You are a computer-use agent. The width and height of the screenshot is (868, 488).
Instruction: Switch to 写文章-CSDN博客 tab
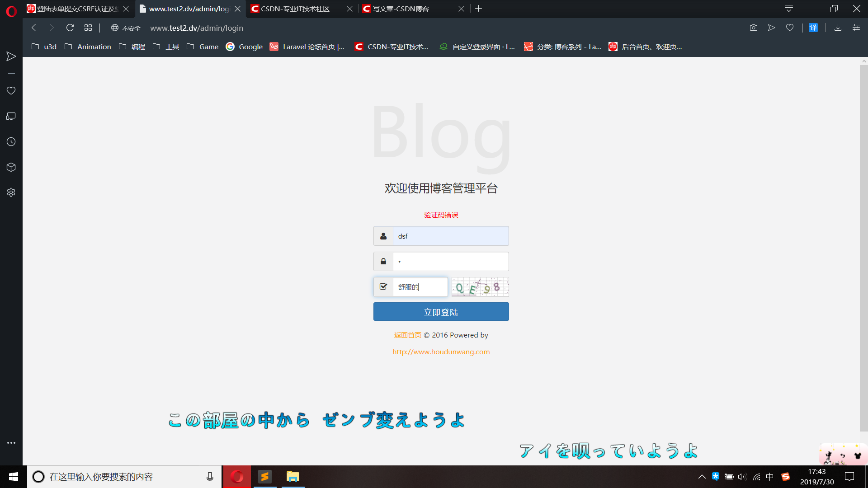401,9
